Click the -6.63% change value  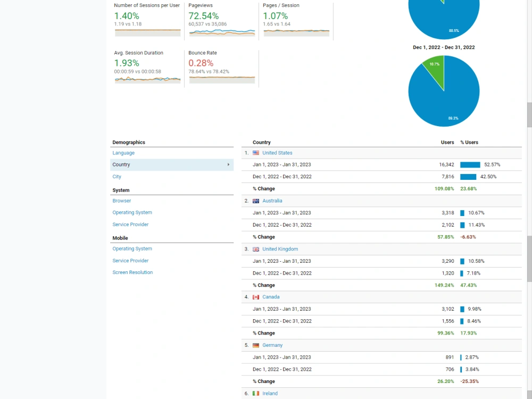[x=468, y=237]
